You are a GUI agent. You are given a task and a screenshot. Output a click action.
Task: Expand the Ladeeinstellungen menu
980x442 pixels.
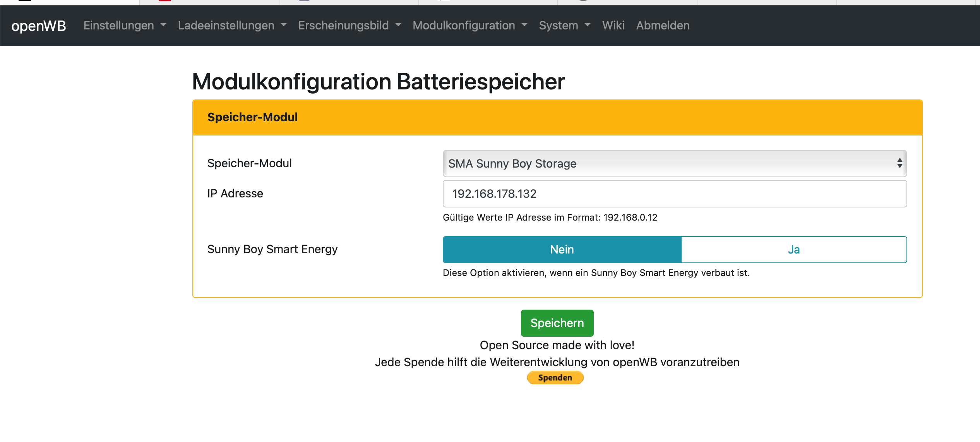click(x=232, y=26)
